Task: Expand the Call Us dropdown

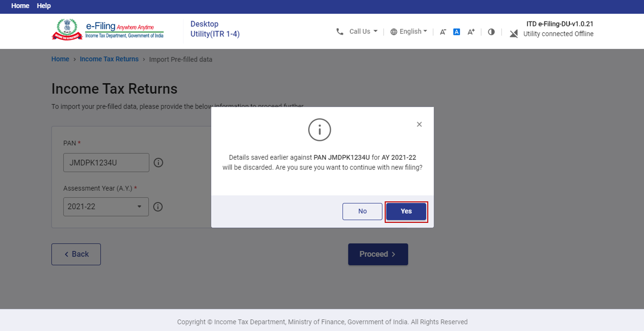Action: pyautogui.click(x=363, y=32)
